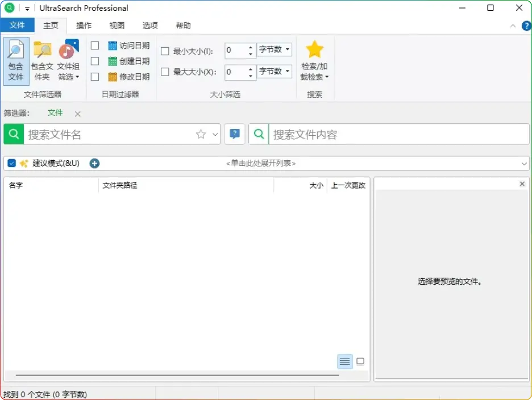Click the 文件 filter label link
The width and height of the screenshot is (532, 400).
point(55,113)
